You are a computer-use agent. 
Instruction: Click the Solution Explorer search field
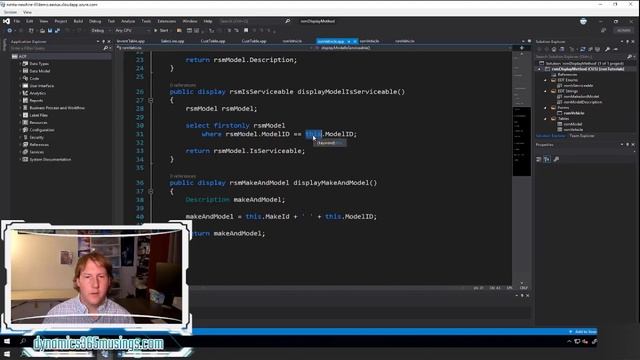582,57
